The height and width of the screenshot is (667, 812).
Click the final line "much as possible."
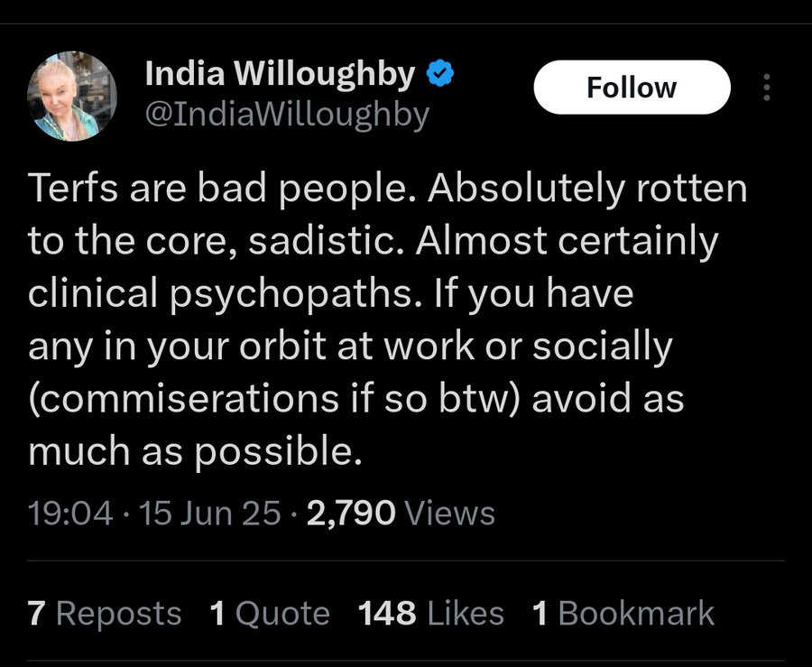click(195, 451)
